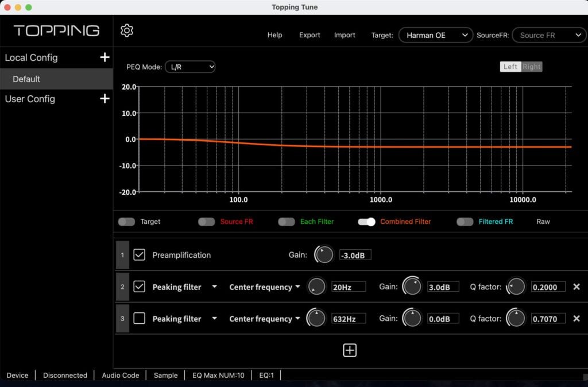Open the PEQ Mode dropdown

pos(190,67)
